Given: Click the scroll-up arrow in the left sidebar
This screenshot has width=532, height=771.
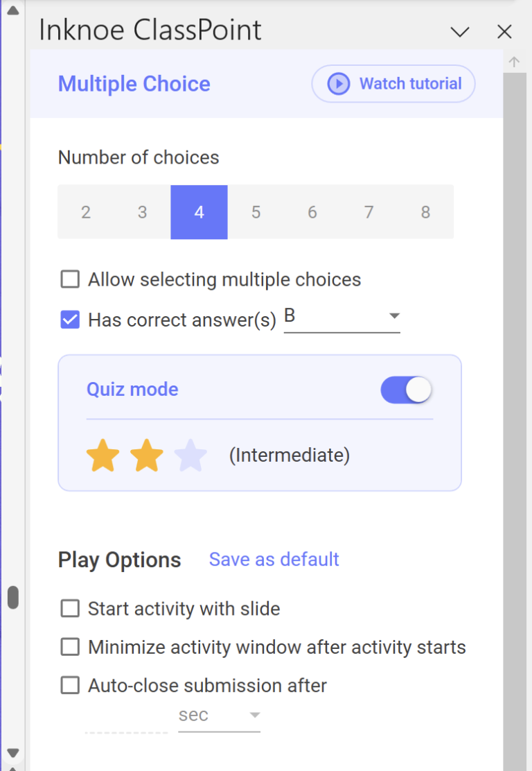Looking at the screenshot, I should pos(12,10).
